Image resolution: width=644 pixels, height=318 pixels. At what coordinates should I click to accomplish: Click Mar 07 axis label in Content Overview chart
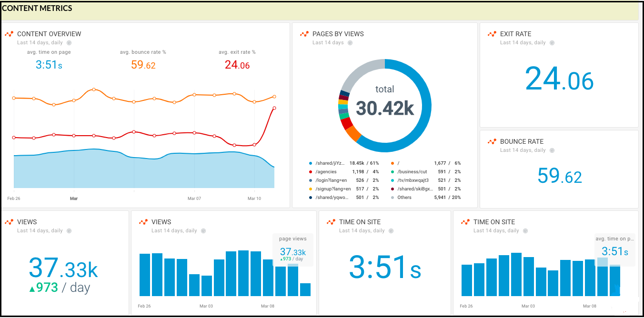pos(194,199)
